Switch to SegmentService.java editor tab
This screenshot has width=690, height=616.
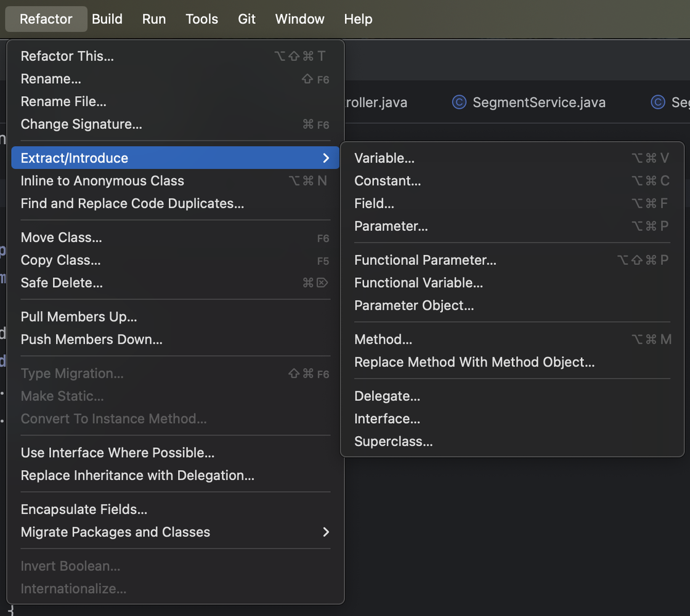(x=529, y=102)
